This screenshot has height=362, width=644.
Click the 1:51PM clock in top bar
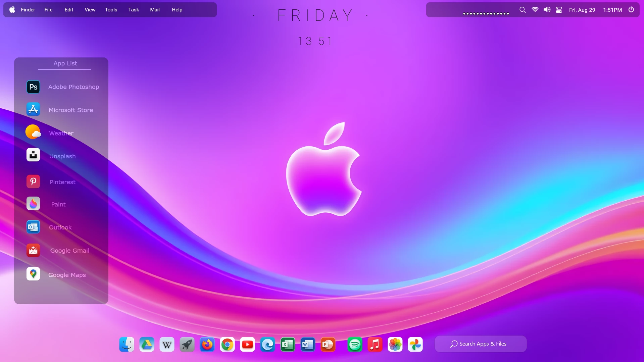612,10
